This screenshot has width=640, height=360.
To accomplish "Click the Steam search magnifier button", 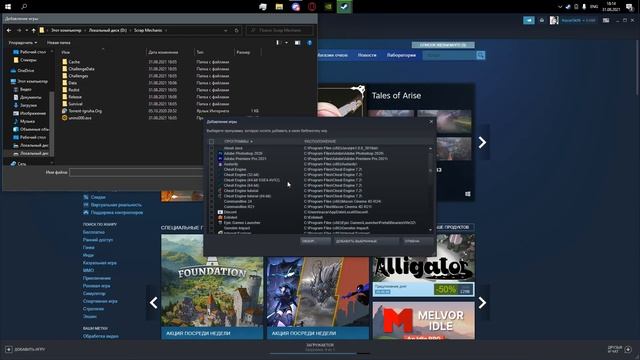I will pyautogui.click(x=480, y=55).
